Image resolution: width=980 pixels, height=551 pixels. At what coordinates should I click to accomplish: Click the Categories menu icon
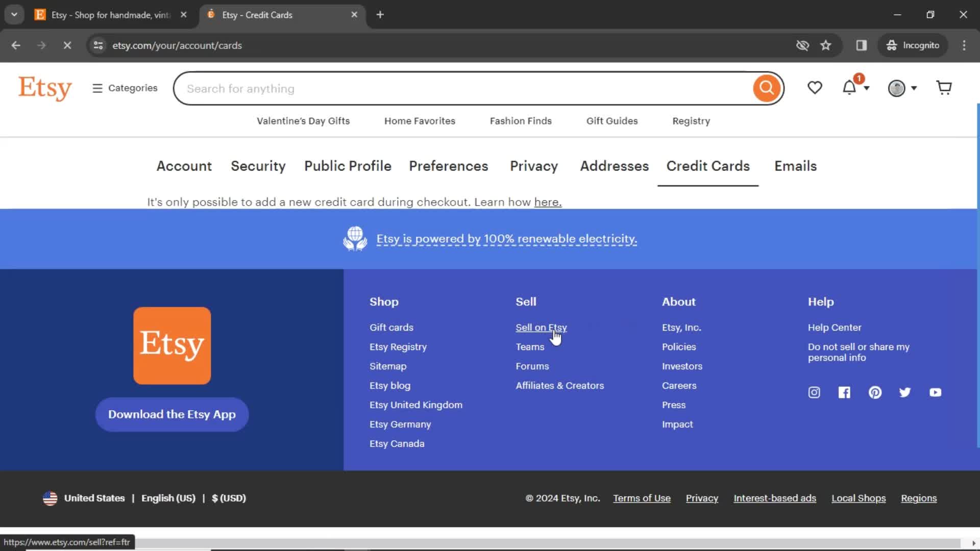coord(96,87)
